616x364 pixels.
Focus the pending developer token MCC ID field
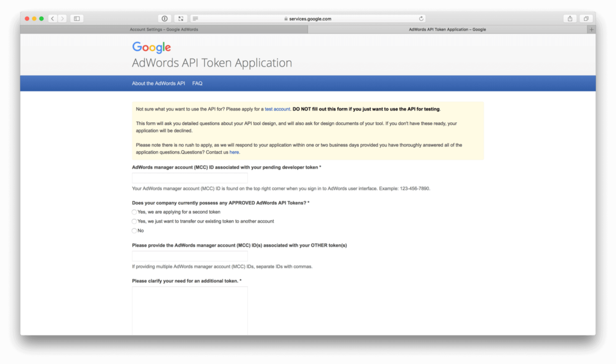(x=190, y=178)
